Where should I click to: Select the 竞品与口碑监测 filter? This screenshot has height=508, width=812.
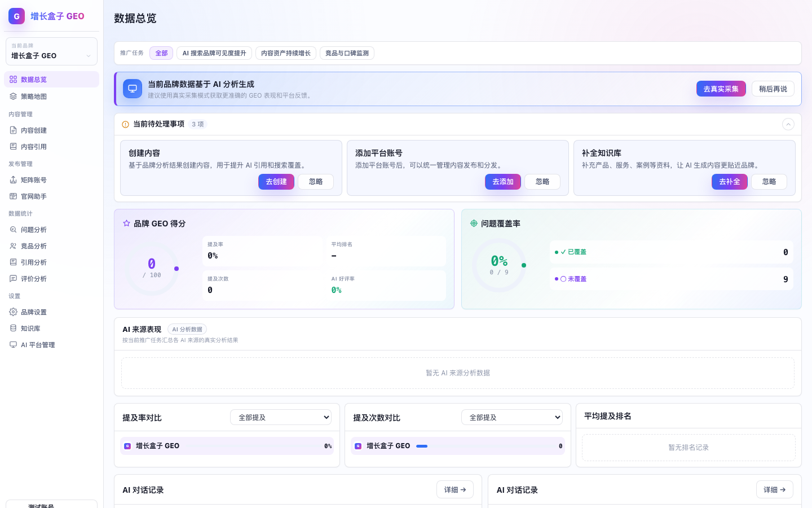pos(347,53)
